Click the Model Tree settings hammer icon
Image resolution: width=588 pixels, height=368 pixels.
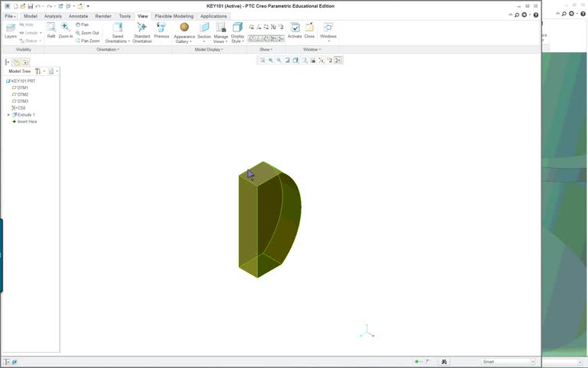tap(38, 71)
